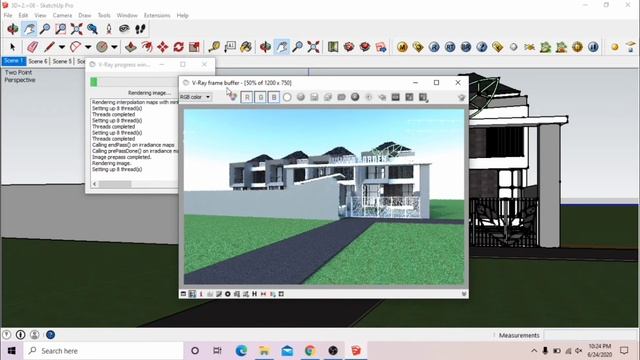Select the Push/Pull tool
The image size is (640, 360).
[131, 47]
